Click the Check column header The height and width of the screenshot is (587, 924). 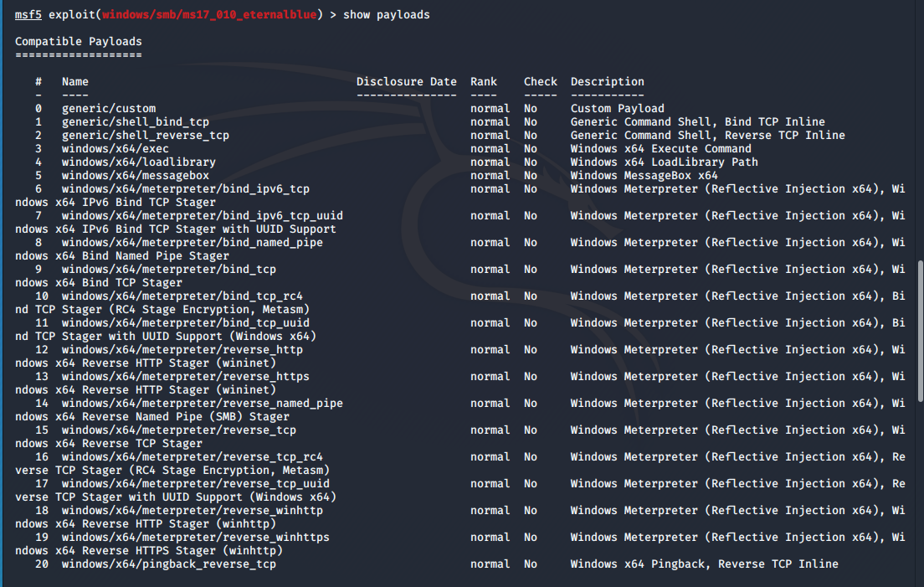[540, 81]
